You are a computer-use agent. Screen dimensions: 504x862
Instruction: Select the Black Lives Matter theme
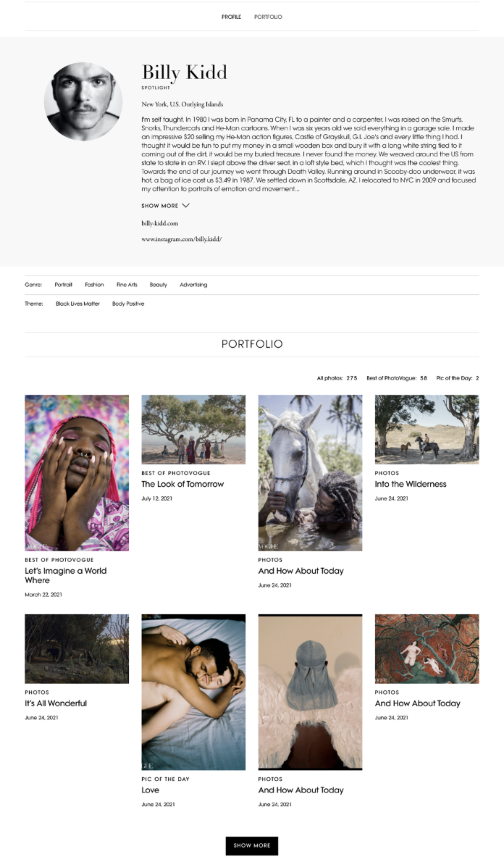[77, 304]
